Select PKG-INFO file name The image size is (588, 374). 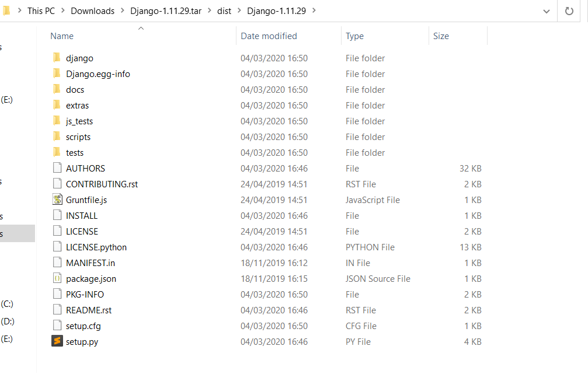pyautogui.click(x=85, y=294)
